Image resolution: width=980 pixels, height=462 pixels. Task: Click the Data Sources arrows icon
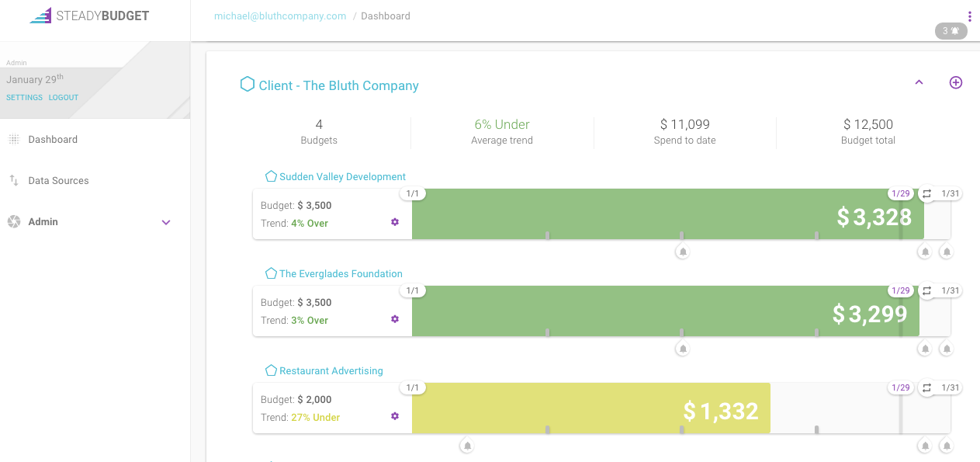coord(14,180)
